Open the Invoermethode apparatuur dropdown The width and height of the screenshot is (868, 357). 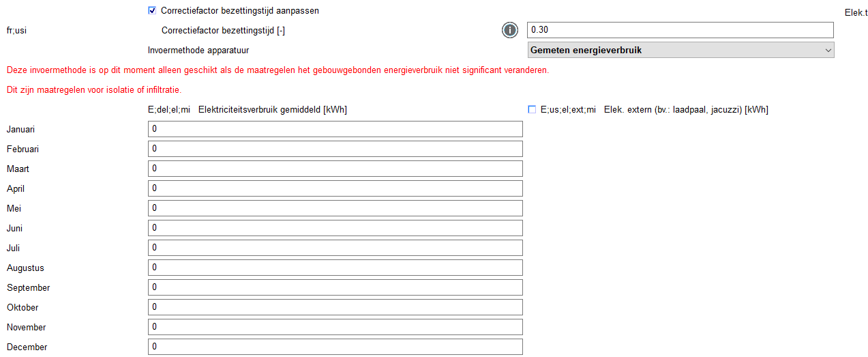click(x=680, y=50)
